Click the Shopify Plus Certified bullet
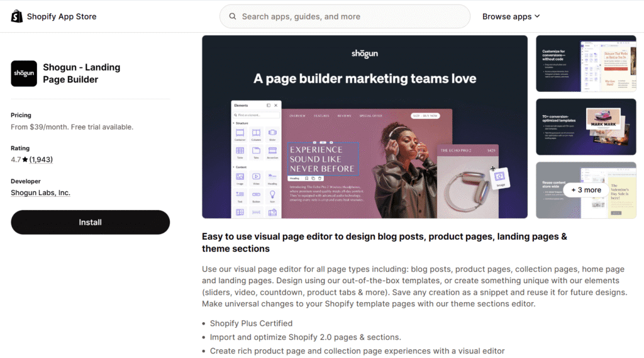 click(x=251, y=323)
